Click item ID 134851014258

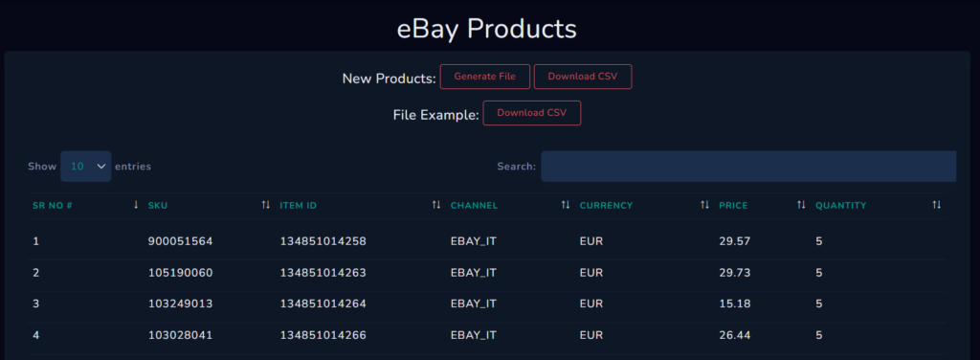click(323, 241)
